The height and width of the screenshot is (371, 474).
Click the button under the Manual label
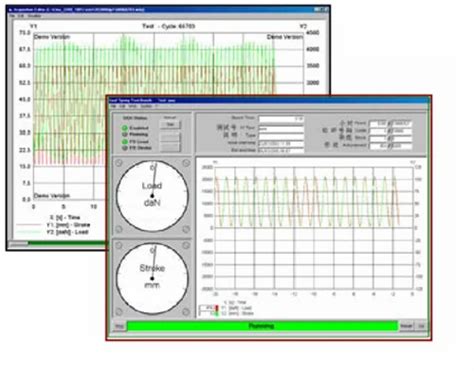tap(170, 124)
